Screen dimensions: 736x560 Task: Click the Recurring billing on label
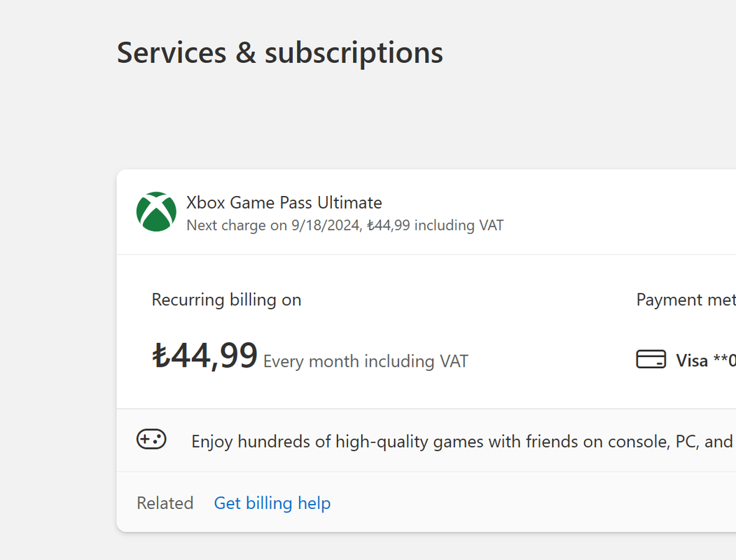(226, 300)
